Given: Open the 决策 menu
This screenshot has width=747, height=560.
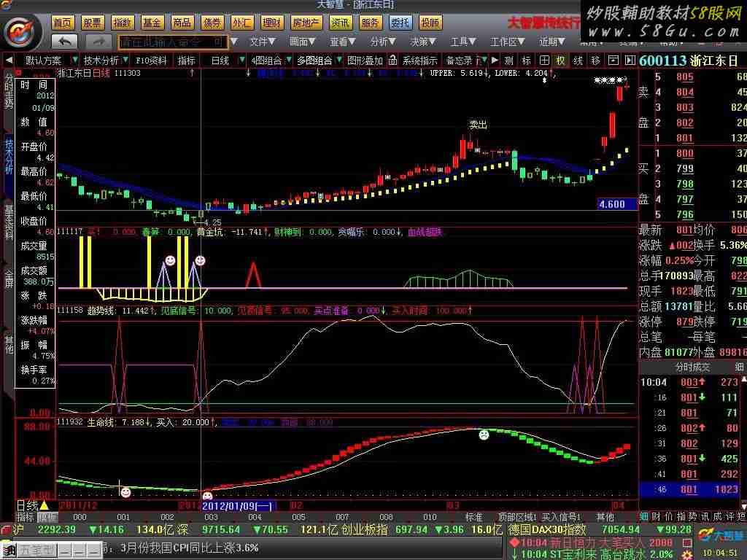Looking at the screenshot, I should coord(423,42).
